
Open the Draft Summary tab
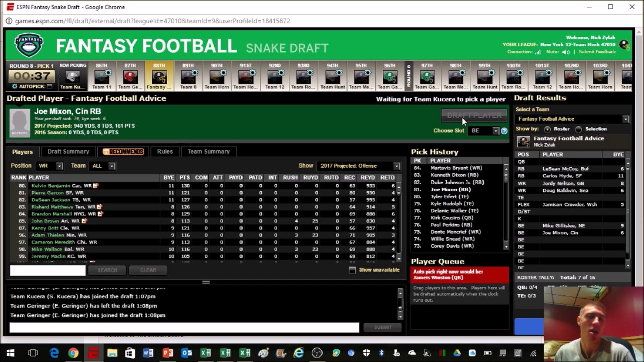[68, 151]
